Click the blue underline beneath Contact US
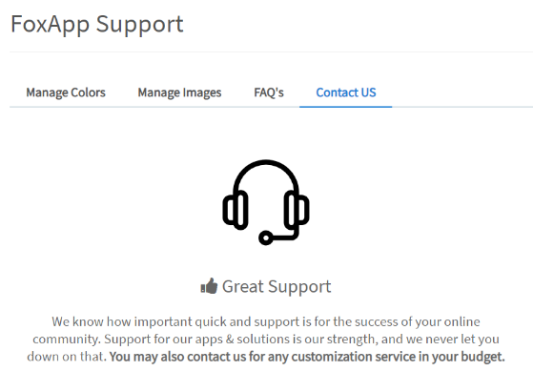 (346, 107)
